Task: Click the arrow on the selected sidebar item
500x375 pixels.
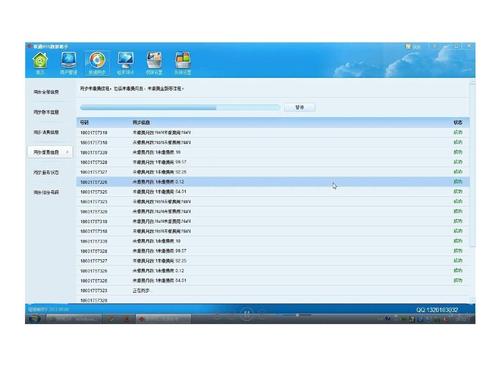Action: pyautogui.click(x=67, y=152)
